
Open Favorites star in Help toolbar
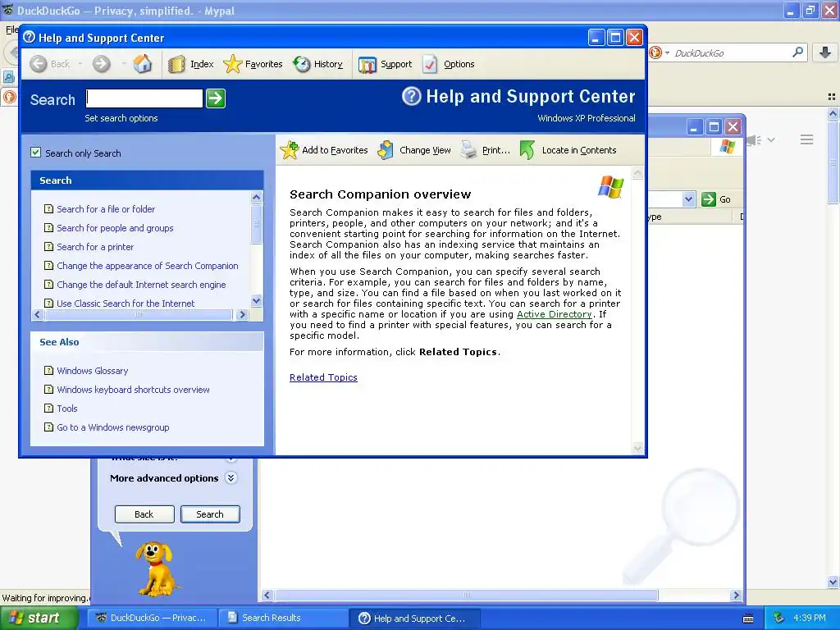tap(232, 64)
